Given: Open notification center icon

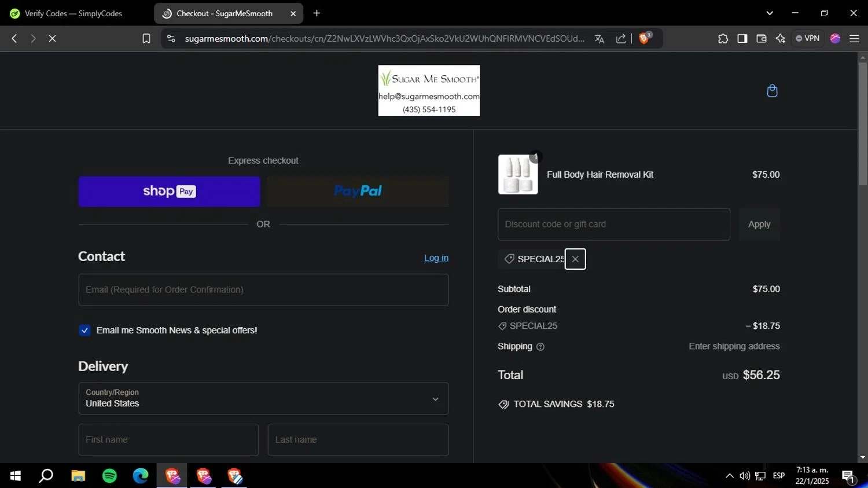Looking at the screenshot, I should (848, 476).
